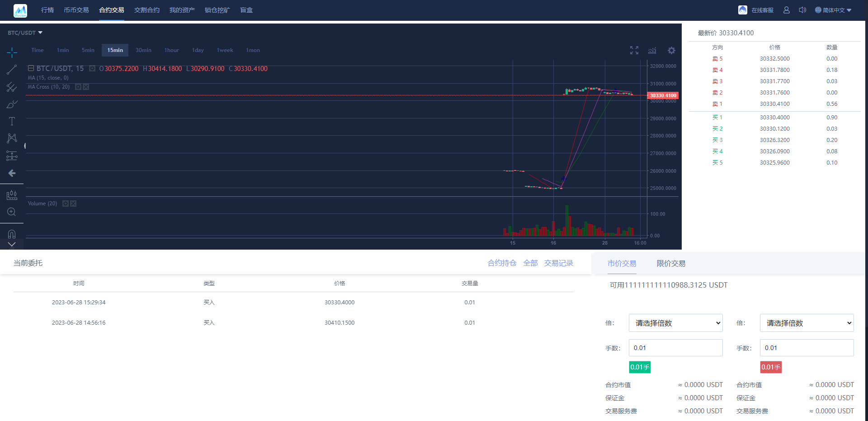Open the indicators icon in chart toolbar
This screenshot has width=868, height=421.
tap(652, 51)
